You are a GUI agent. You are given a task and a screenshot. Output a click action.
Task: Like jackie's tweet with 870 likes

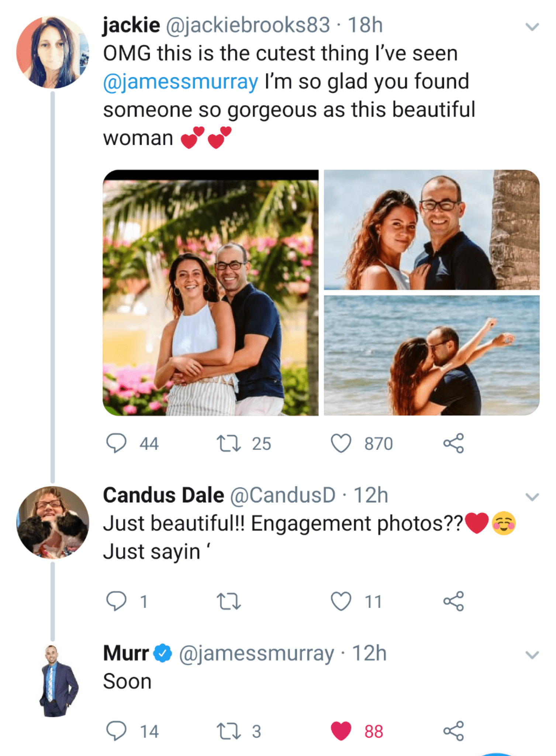341,443
